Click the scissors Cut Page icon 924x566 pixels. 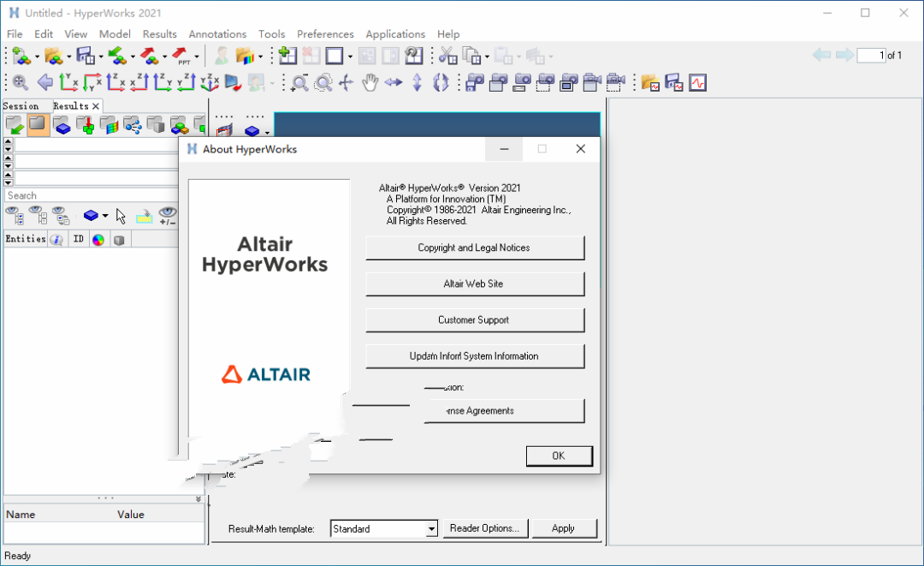pos(447,56)
